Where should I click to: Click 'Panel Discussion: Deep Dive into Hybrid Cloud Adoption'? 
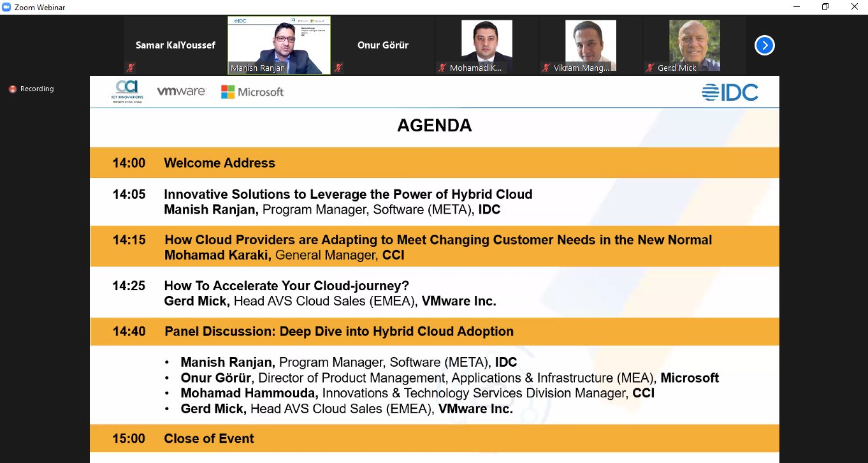(339, 332)
